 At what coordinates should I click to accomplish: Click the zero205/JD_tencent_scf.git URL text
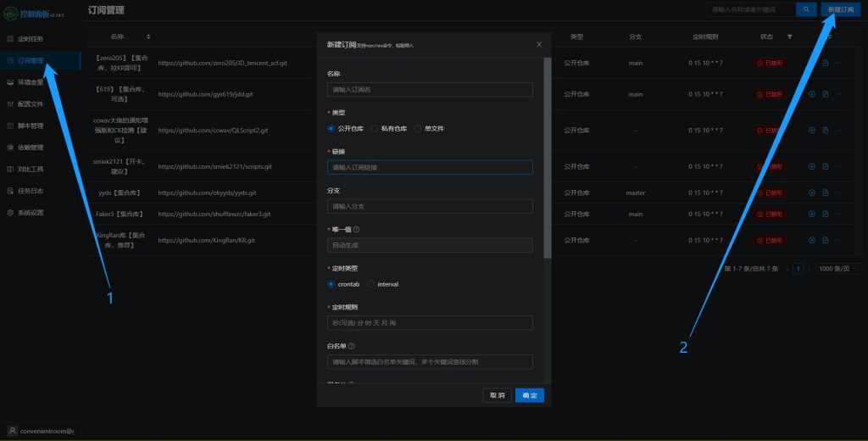[223, 63]
